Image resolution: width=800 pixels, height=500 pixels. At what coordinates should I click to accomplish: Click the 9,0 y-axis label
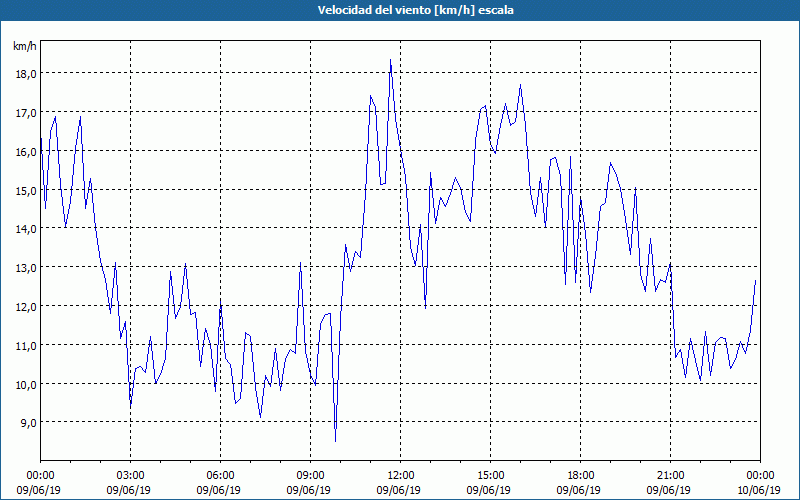[x=28, y=423]
